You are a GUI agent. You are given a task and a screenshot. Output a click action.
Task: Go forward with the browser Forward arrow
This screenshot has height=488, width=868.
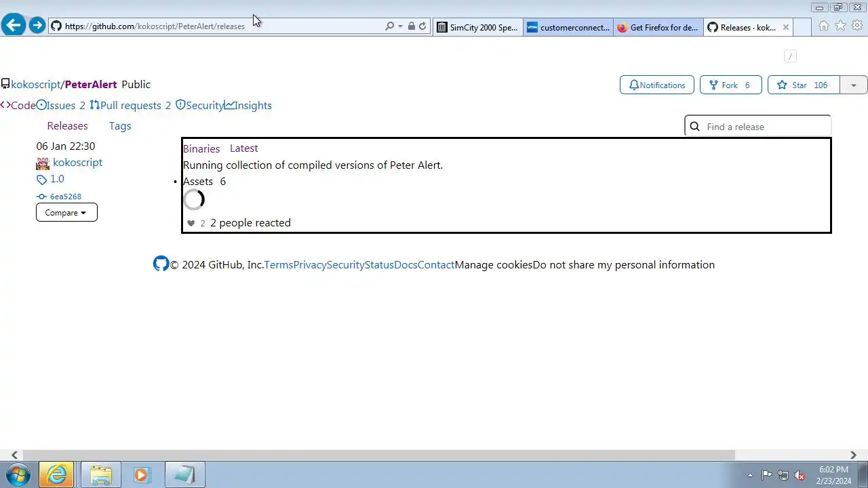37,26
